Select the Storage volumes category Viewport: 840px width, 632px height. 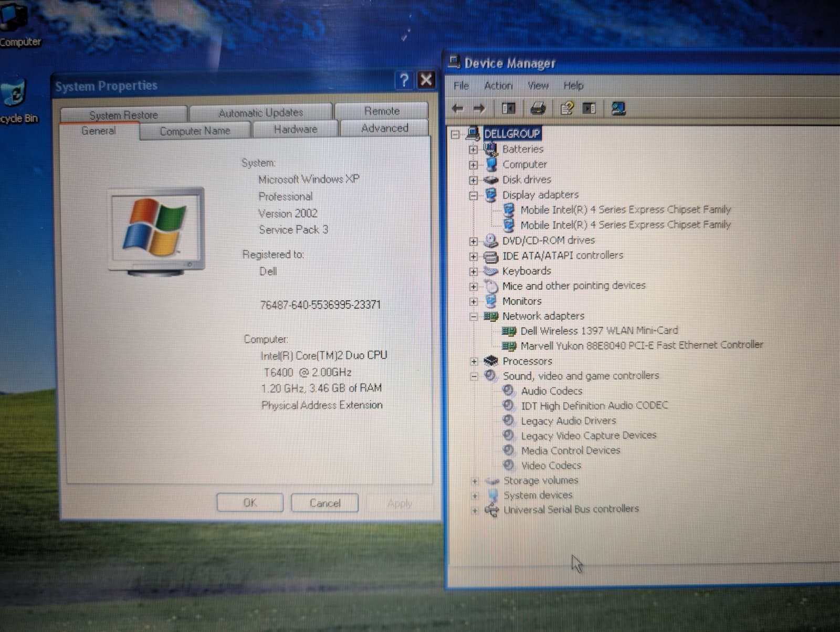540,480
